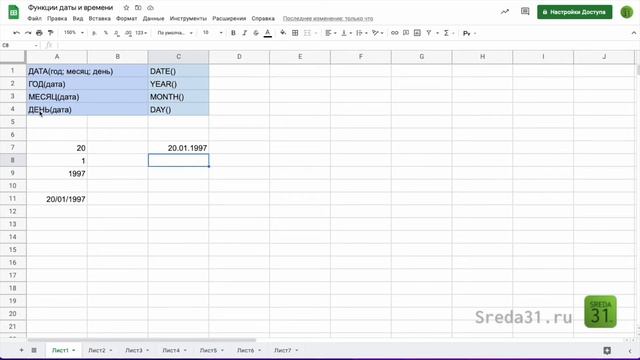Increase decimal places

[x=128, y=33]
